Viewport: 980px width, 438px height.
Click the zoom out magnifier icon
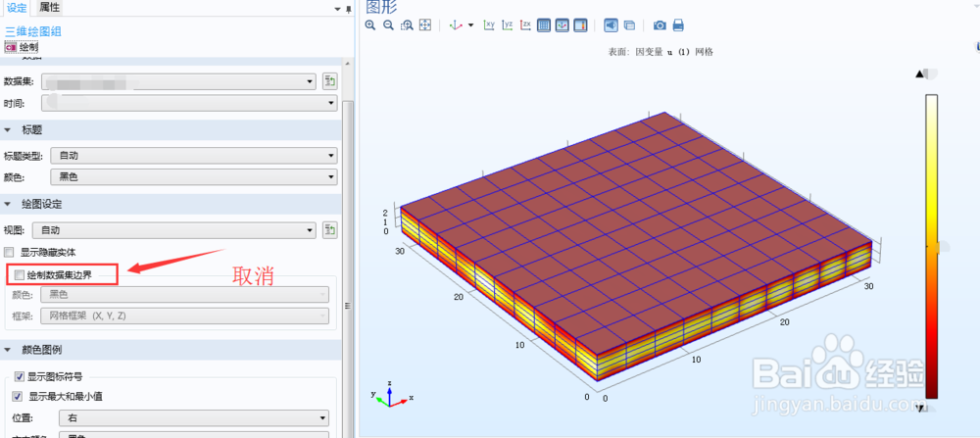[x=388, y=25]
